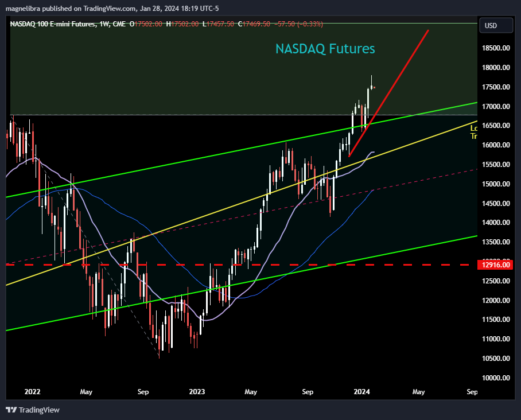Click the closing price value C17469.50
The image size is (521, 420).
254,24
